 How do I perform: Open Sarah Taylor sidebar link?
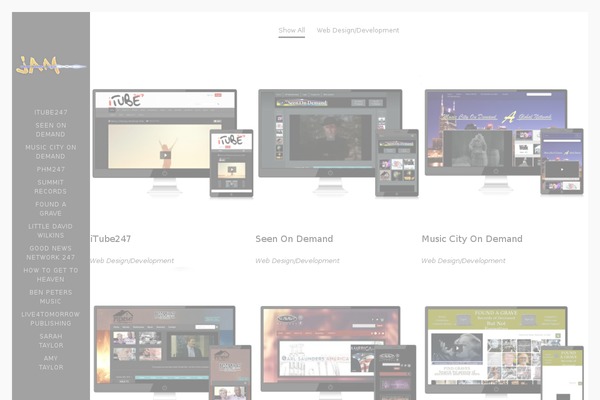(x=51, y=341)
